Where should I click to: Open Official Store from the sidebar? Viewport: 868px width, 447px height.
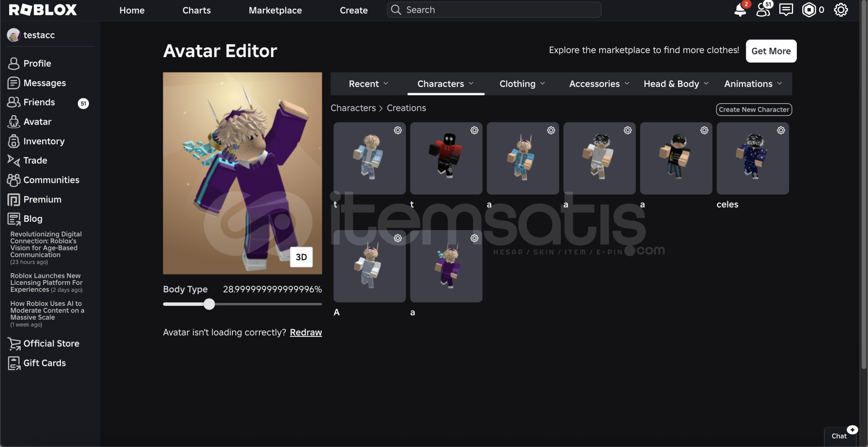coord(43,344)
